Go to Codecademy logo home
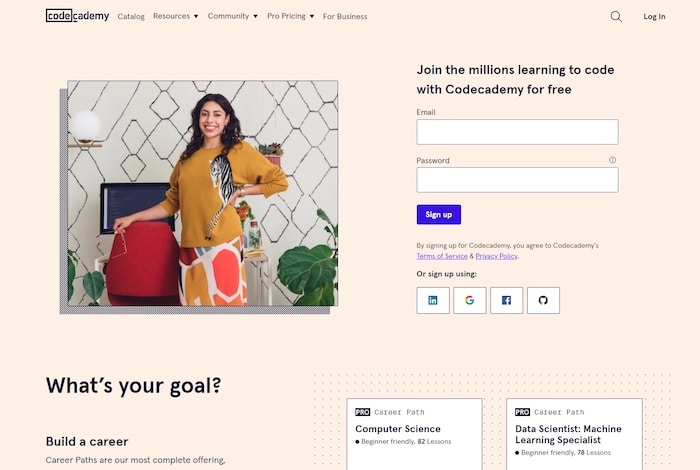Viewport: 700px width, 470px height. pos(77,16)
